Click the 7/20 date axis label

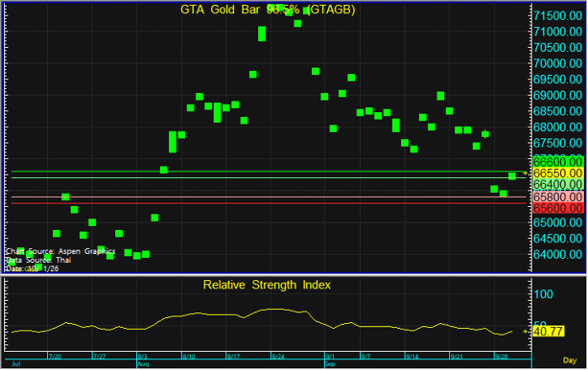[x=55, y=357]
